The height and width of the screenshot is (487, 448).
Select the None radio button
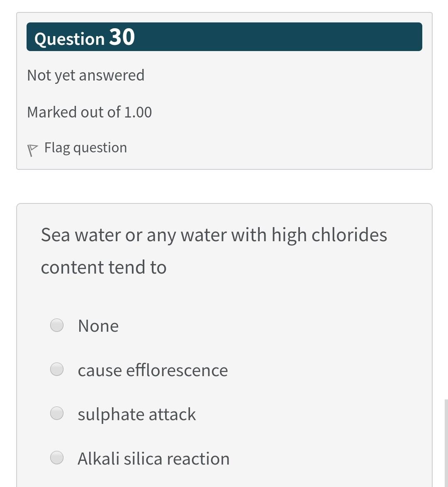click(57, 325)
